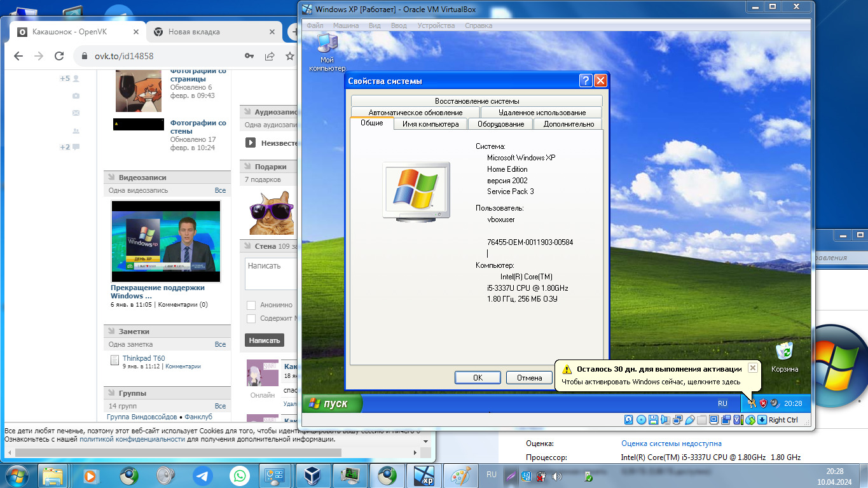The height and width of the screenshot is (488, 868).
Task: Collapse the Заметки section header
Action: pos(134,331)
